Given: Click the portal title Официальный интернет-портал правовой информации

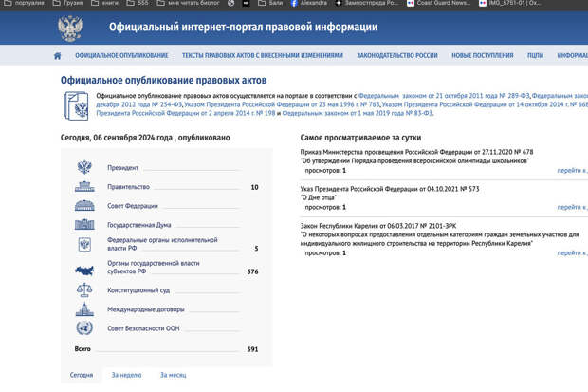Looking at the screenshot, I should click(x=244, y=27).
